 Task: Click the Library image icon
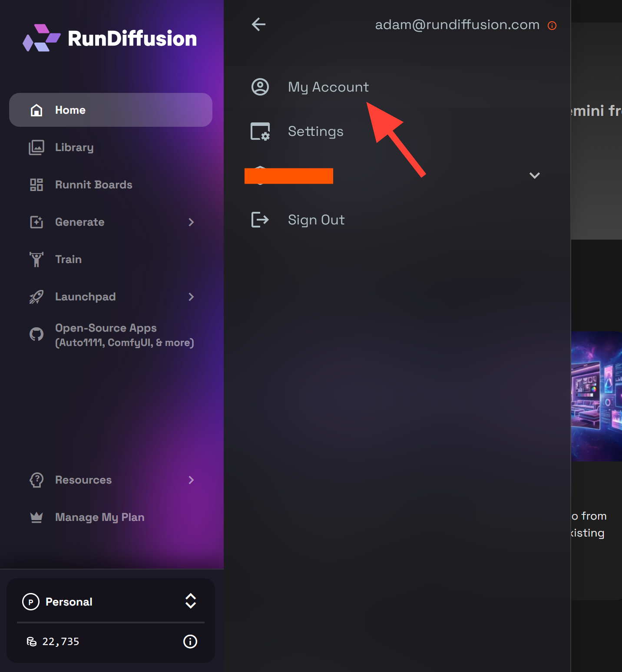click(x=36, y=148)
